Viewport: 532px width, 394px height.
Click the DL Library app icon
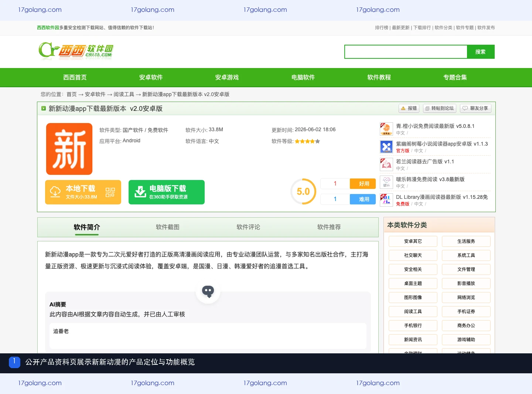386,200
